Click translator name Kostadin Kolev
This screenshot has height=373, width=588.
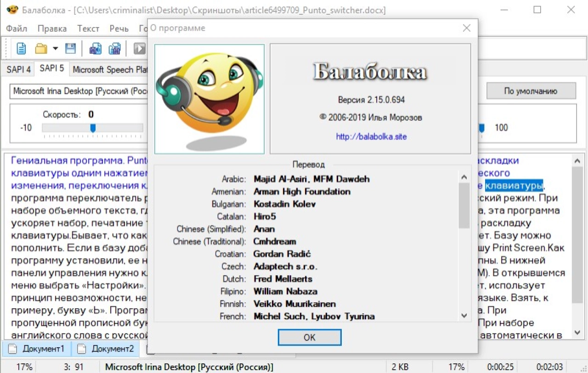pyautogui.click(x=285, y=204)
